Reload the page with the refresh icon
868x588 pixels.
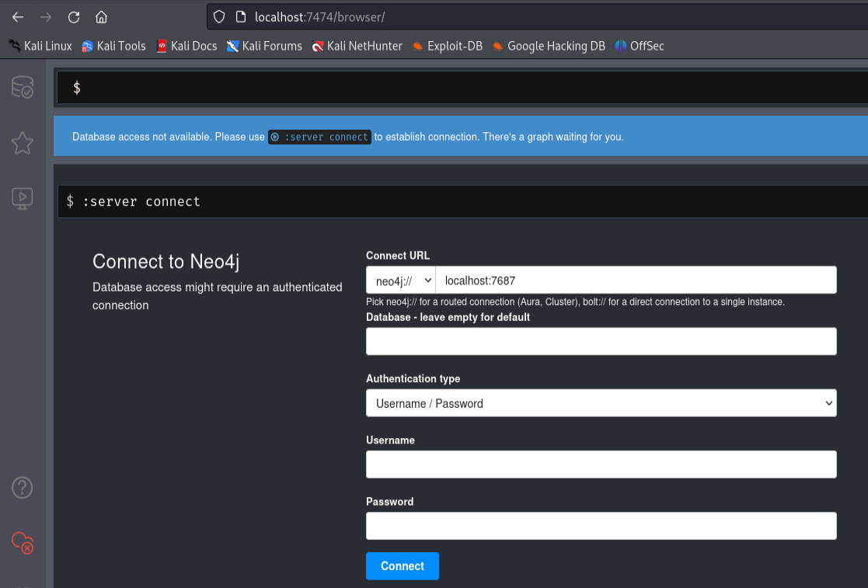click(x=74, y=17)
